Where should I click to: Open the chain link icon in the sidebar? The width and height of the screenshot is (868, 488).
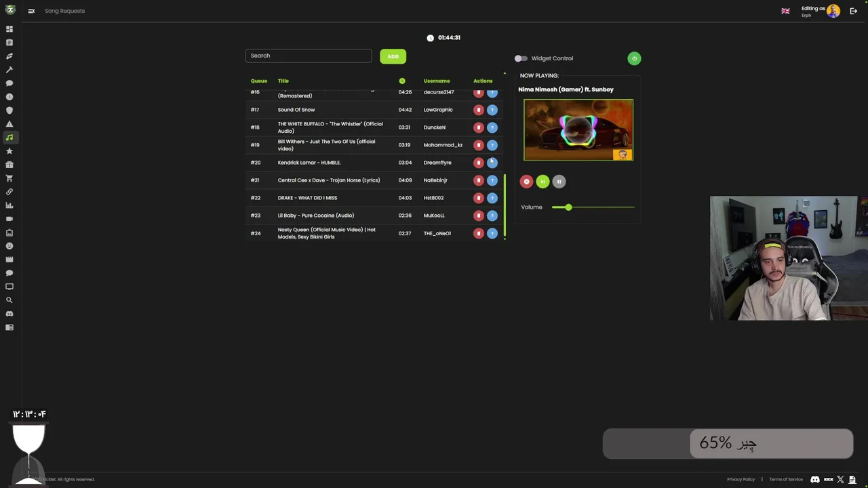pos(9,192)
